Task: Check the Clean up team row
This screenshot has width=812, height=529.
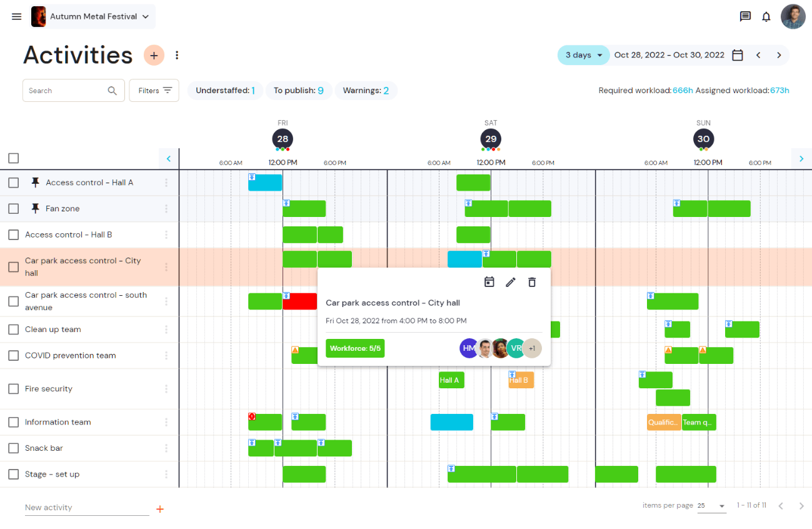Action: coord(14,330)
